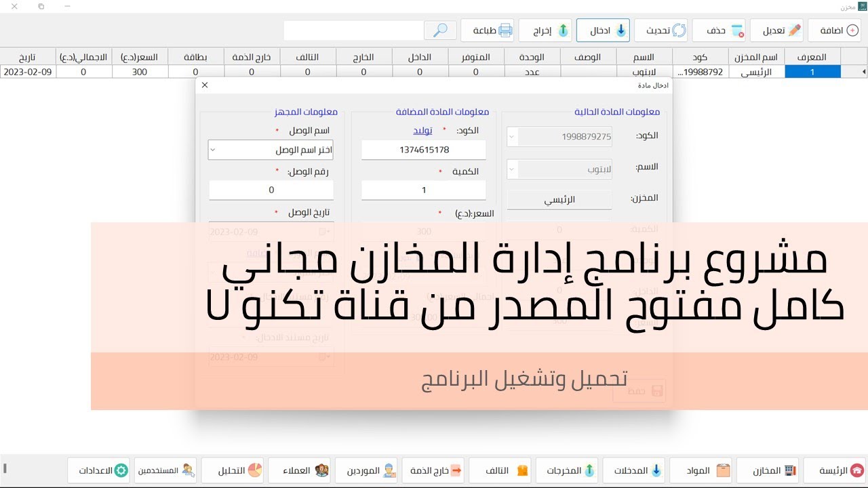Click the خارج الذمة column header in the table
The width and height of the screenshot is (868, 488).
pos(252,57)
